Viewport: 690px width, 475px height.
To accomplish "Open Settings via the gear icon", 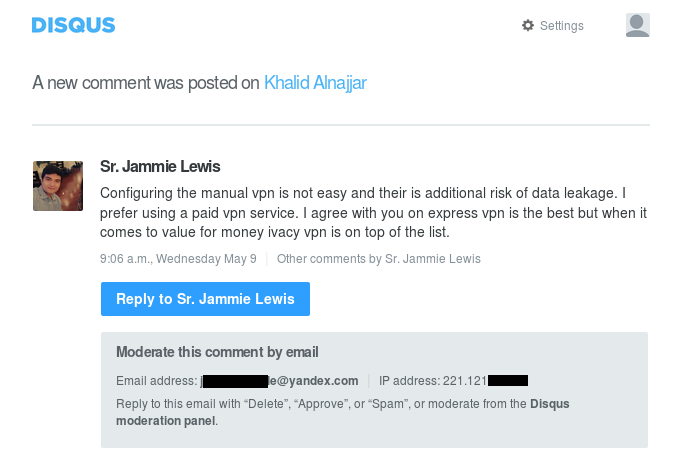I will 528,25.
